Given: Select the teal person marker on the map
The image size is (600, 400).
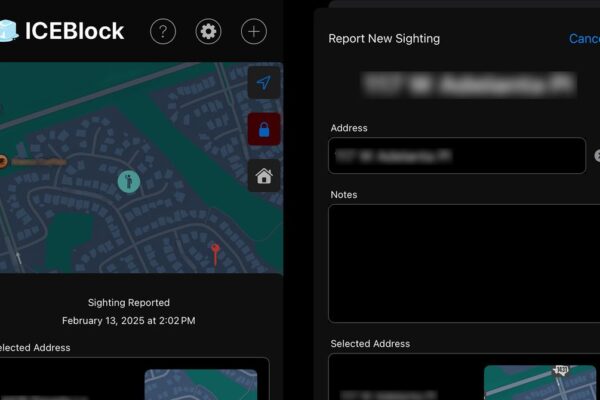Looking at the screenshot, I should [129, 181].
